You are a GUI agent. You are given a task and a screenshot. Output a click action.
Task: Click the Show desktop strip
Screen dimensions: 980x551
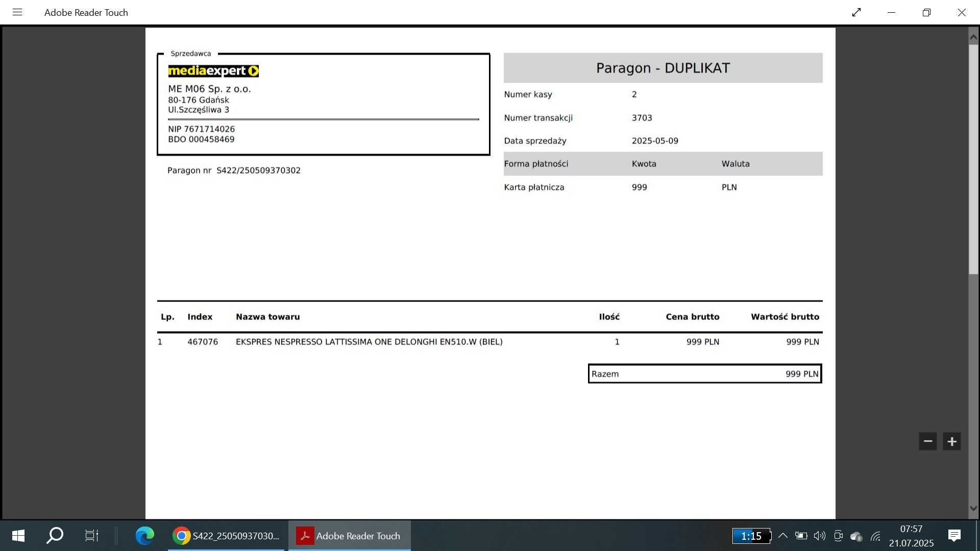[977, 536]
